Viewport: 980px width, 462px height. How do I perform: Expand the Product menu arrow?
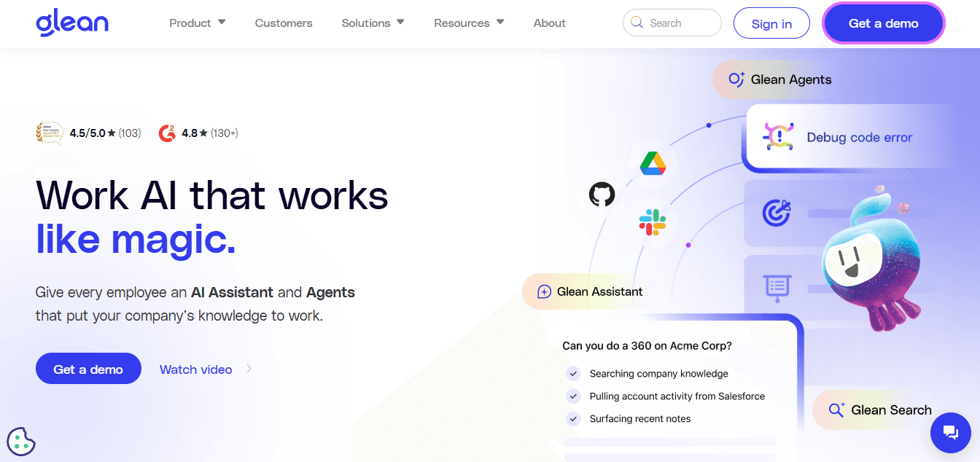(222, 23)
